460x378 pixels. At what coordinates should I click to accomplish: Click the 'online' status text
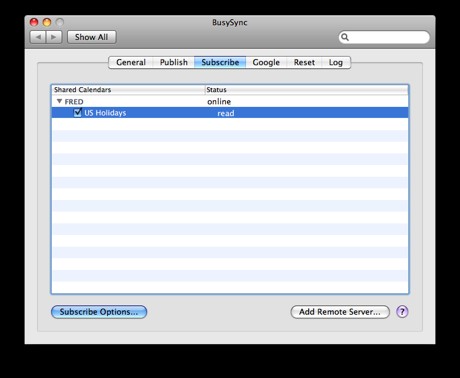(219, 101)
